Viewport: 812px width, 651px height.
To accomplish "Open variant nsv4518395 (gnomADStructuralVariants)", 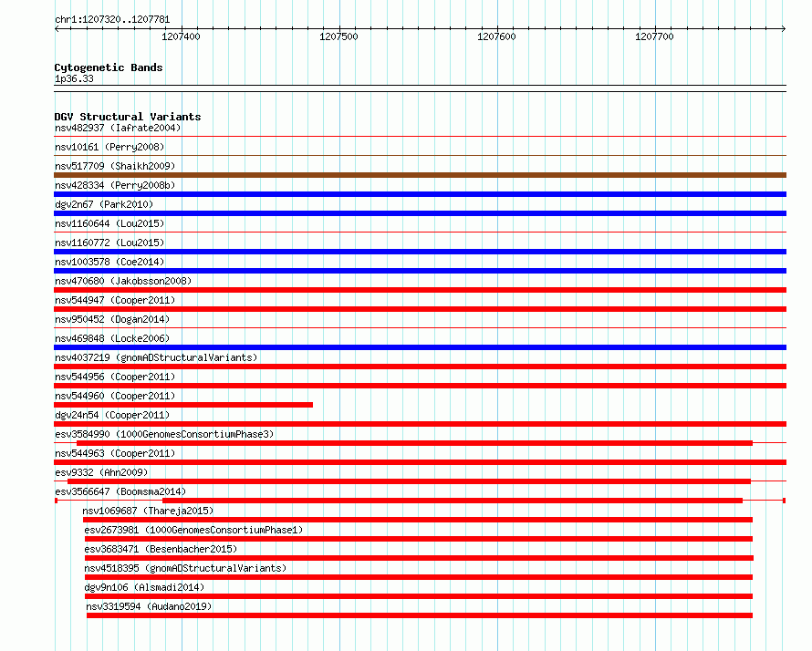I will pyautogui.click(x=185, y=568).
